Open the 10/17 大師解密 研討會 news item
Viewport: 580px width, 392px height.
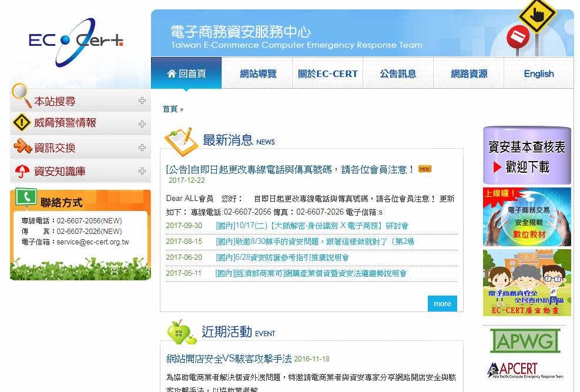point(312,226)
